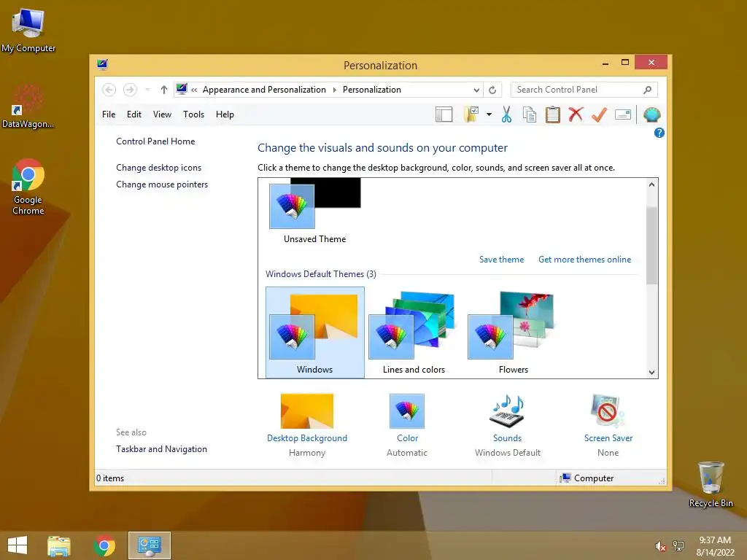
Task: Open File Explorer from the taskbar
Action: 59,545
